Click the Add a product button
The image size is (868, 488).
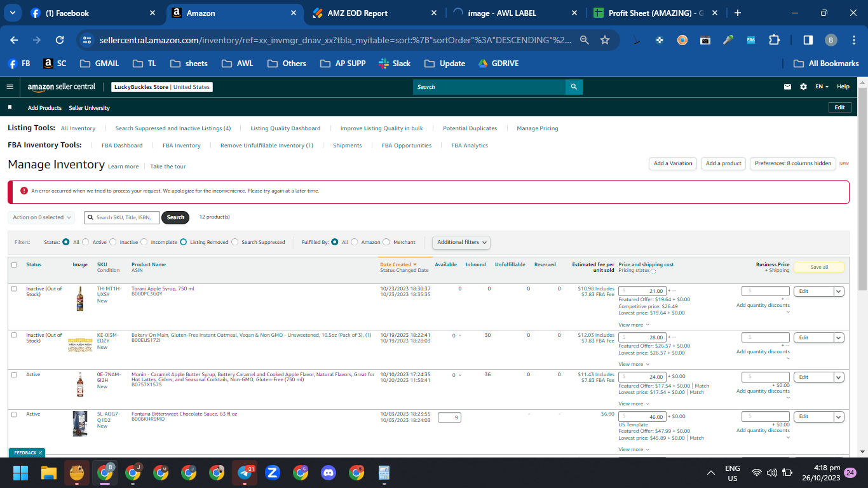(x=724, y=163)
